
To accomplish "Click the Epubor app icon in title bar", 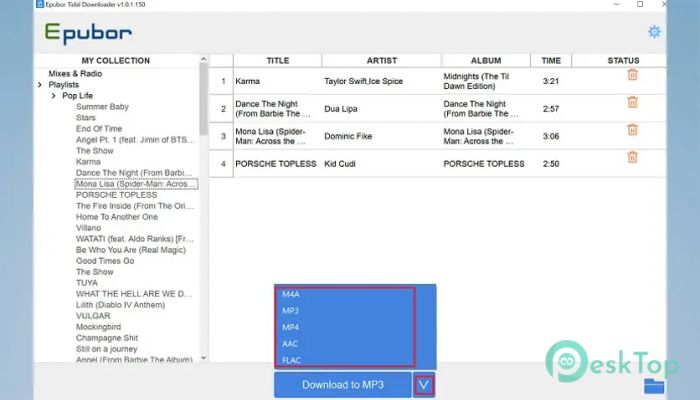I will coord(40,4).
